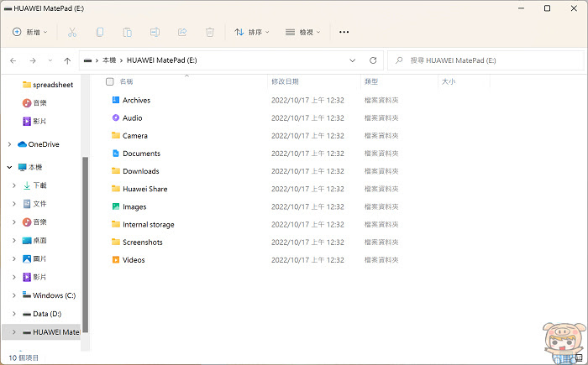Sort by the 名稱 column header
588x365 pixels.
coord(126,81)
